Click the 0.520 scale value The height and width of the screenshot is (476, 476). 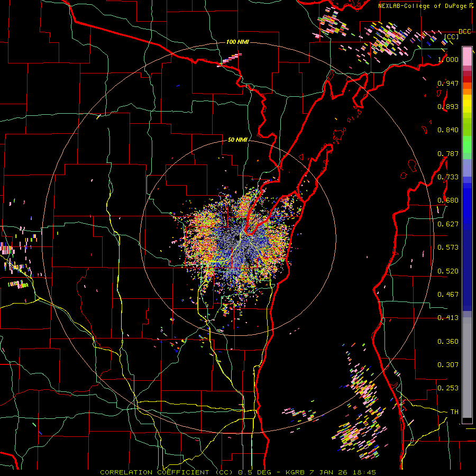[448, 271]
